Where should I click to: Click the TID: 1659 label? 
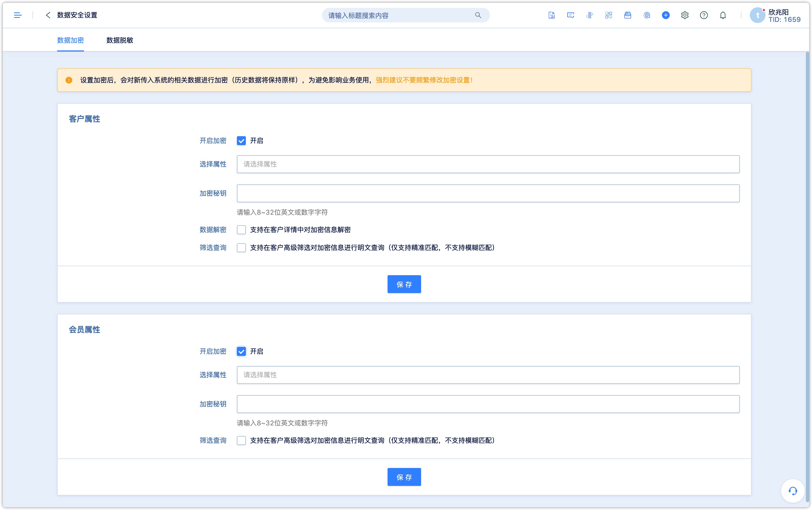pyautogui.click(x=784, y=20)
